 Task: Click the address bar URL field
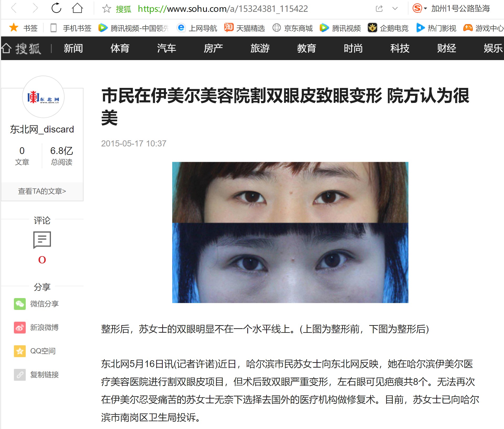pyautogui.click(x=223, y=9)
